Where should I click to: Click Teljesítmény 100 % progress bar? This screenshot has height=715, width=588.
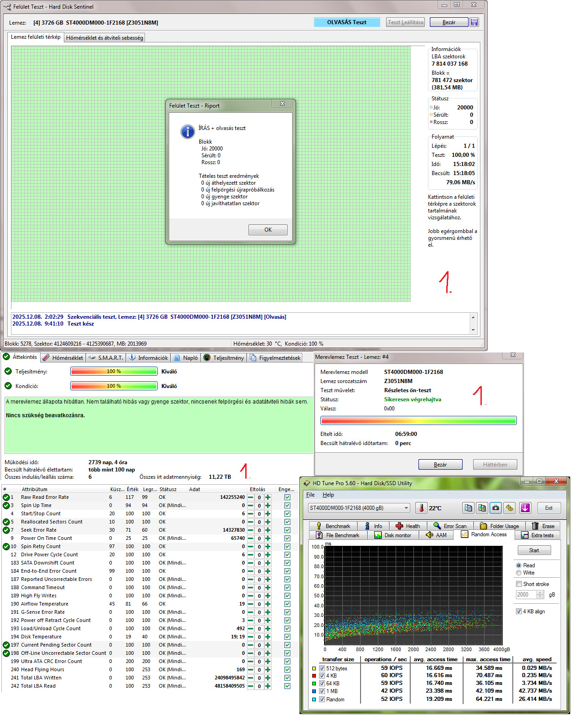114,371
